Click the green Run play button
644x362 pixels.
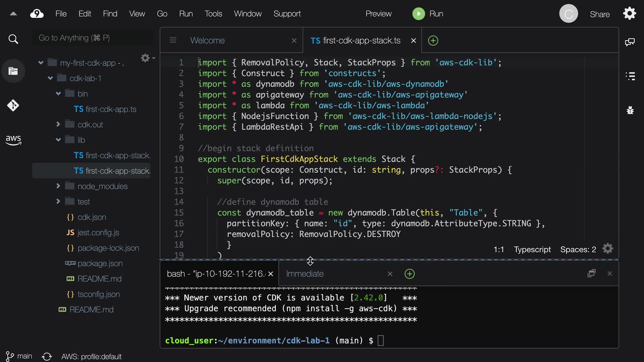(418, 14)
